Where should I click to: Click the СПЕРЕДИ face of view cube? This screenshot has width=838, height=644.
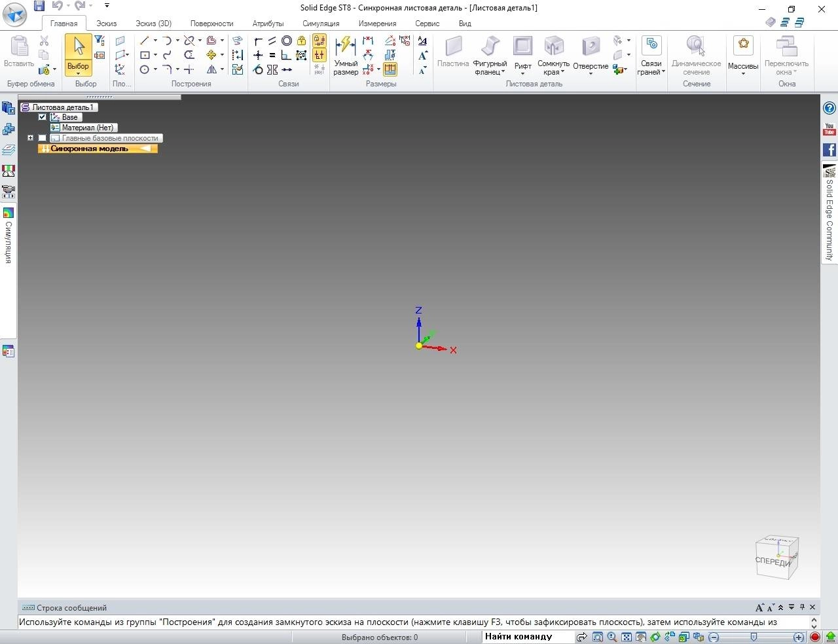[x=773, y=561]
